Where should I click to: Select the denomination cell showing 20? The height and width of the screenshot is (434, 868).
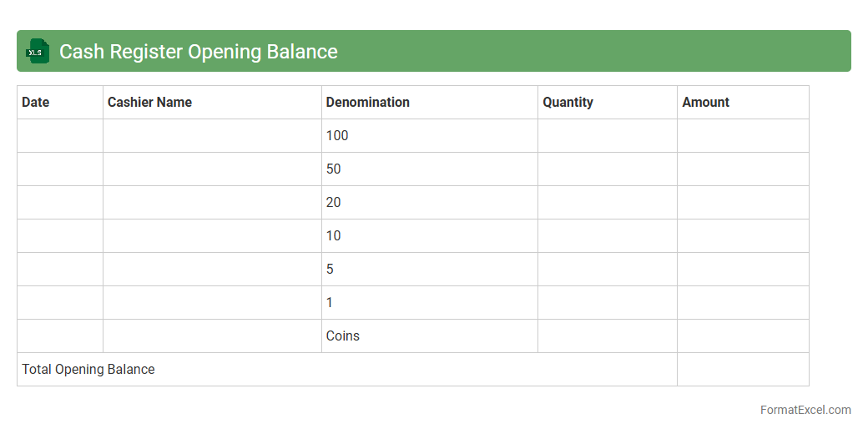coord(430,202)
